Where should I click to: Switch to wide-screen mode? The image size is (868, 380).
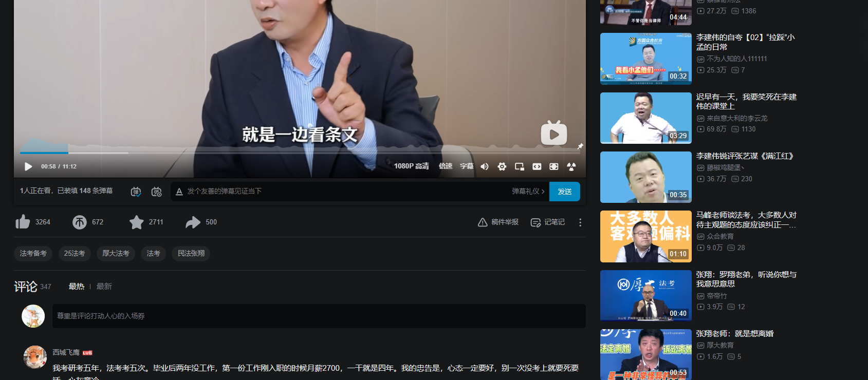click(537, 166)
